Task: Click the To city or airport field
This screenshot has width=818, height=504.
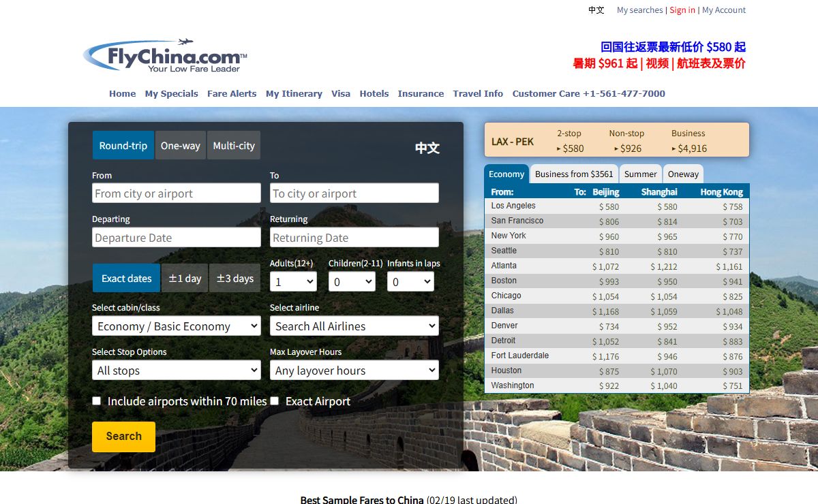Action: [354, 193]
